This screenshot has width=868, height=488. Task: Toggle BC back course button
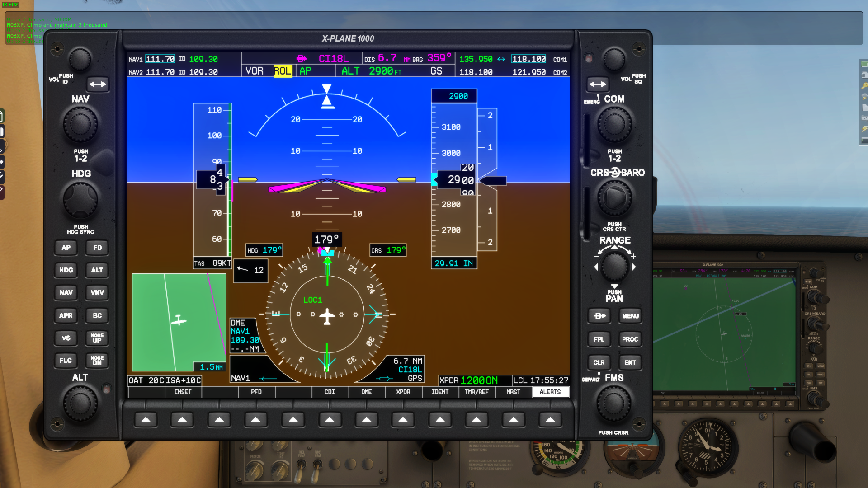pos(97,315)
